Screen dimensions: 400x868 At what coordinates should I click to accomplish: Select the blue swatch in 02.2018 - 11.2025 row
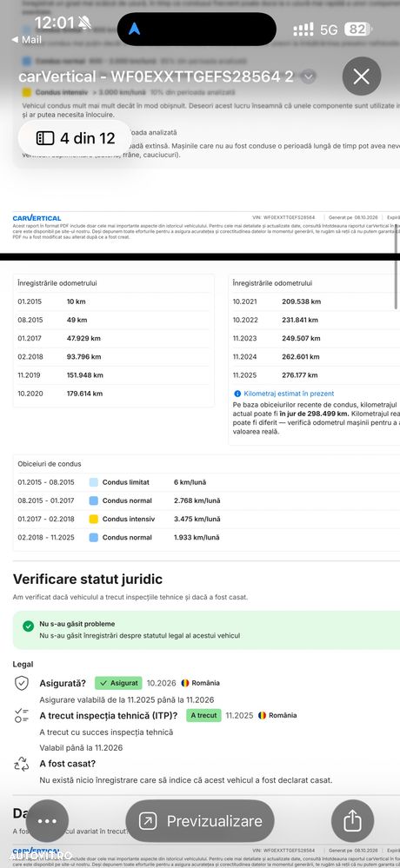(94, 538)
